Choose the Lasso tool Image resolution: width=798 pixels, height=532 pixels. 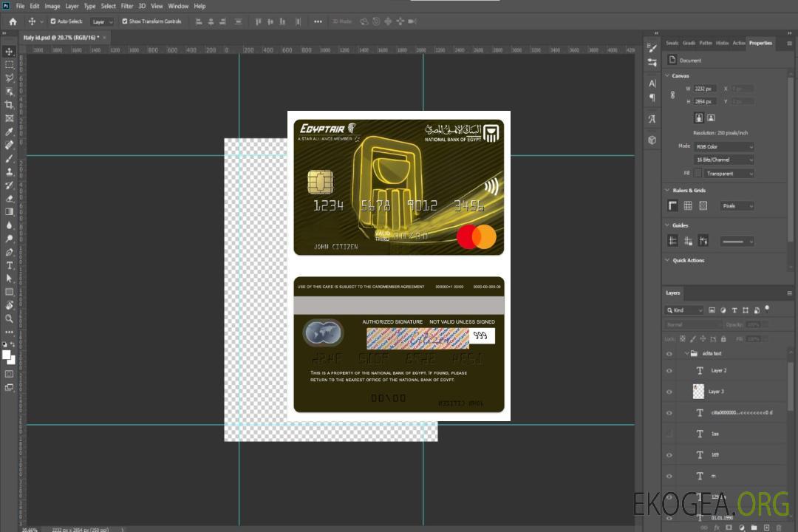pos(10,78)
